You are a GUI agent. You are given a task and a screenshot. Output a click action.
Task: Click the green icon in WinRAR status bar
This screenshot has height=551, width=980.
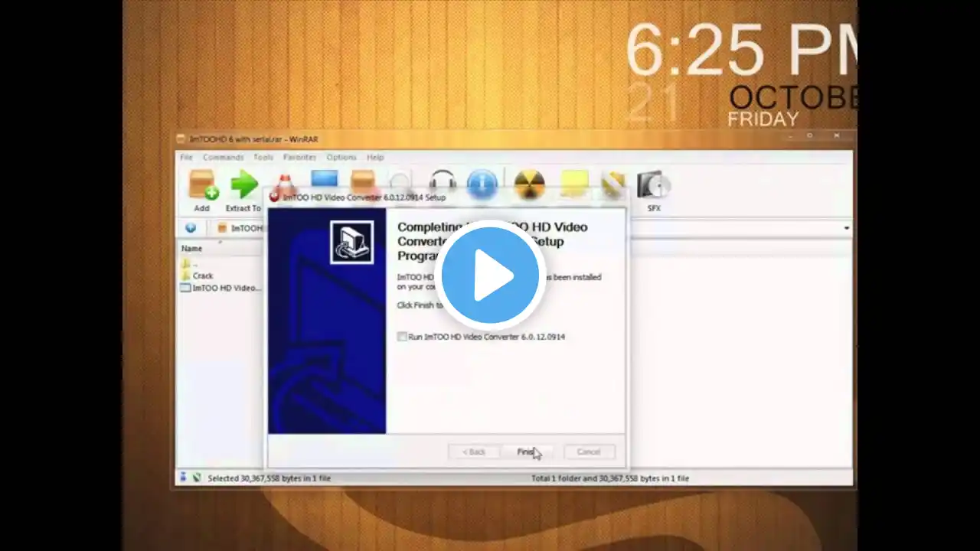coord(197,478)
